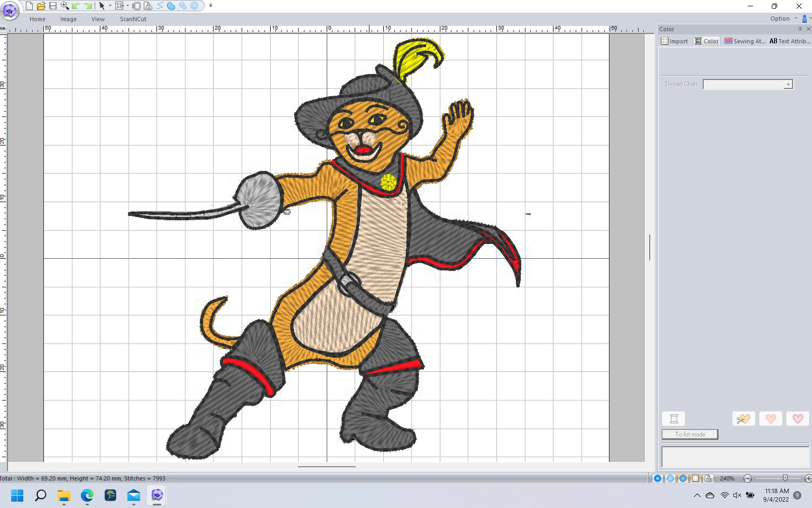Select the blue filled shape region tool
The image size is (812, 508).
tap(171, 6)
